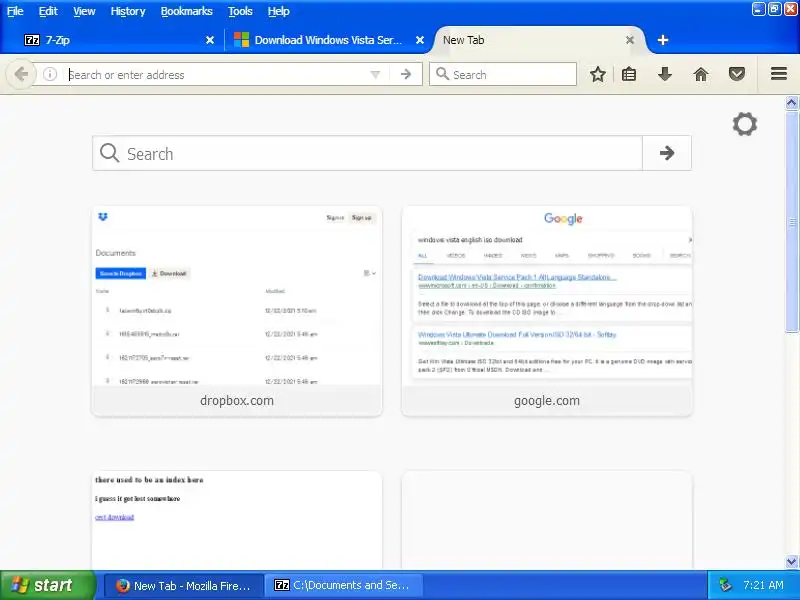Click the system tray network icon
The width and height of the screenshot is (800, 600).
point(725,585)
